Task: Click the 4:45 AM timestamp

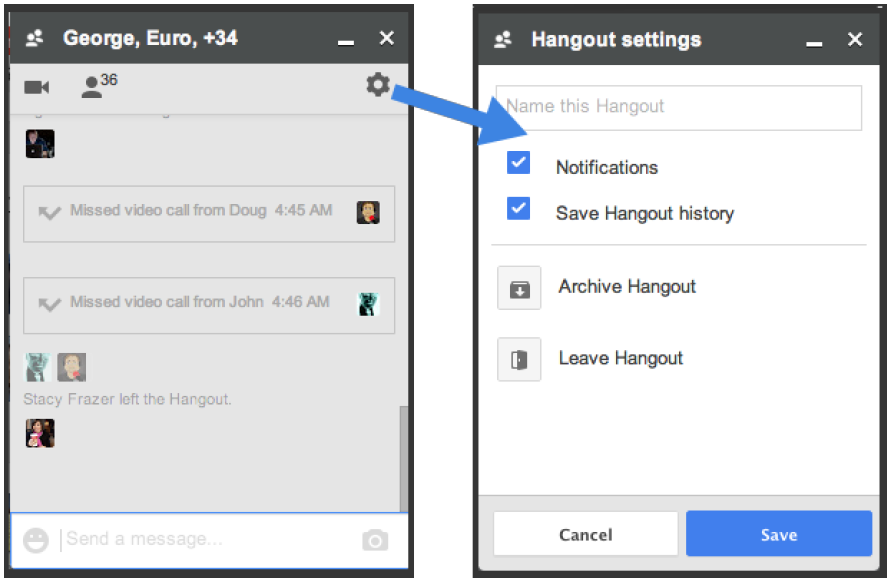Action: pyautogui.click(x=304, y=210)
